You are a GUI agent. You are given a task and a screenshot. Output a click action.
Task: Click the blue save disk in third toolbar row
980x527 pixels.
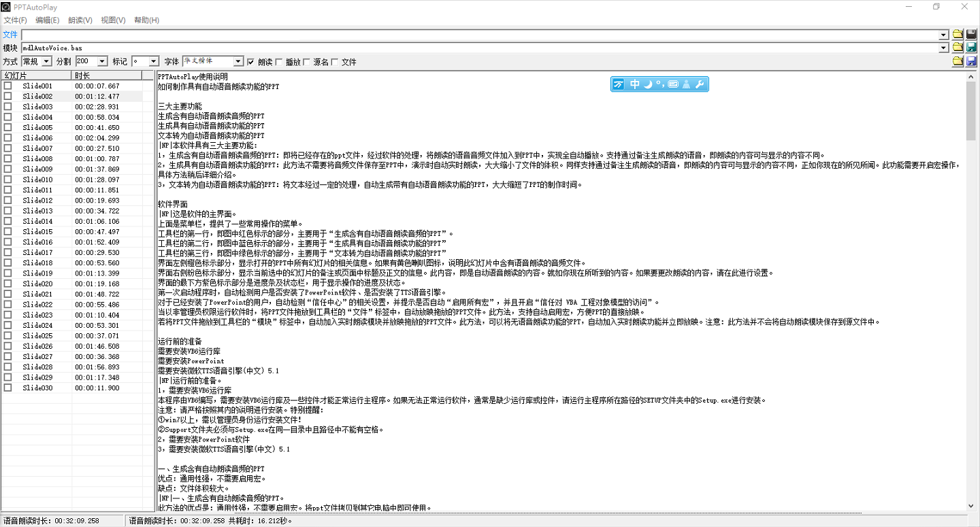coord(972,61)
